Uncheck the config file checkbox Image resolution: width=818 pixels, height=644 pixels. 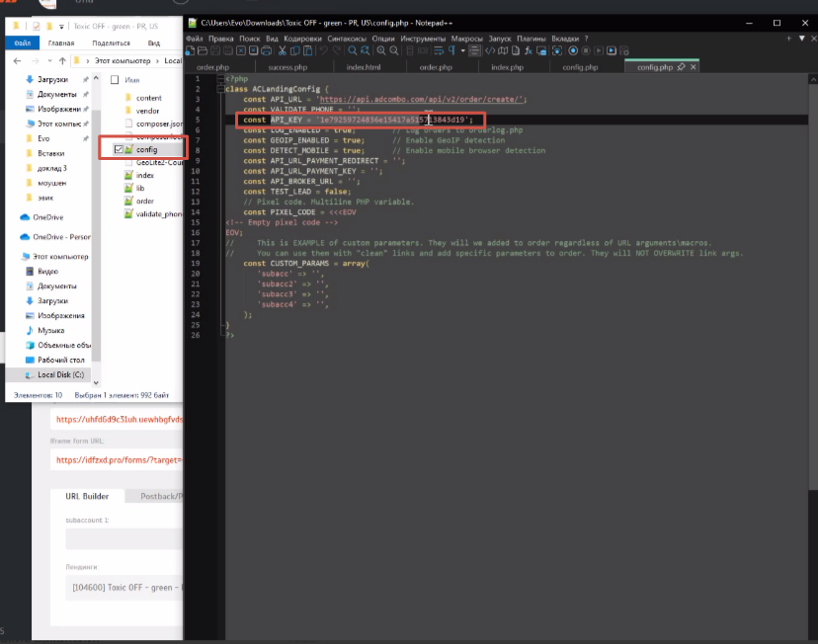(x=120, y=149)
